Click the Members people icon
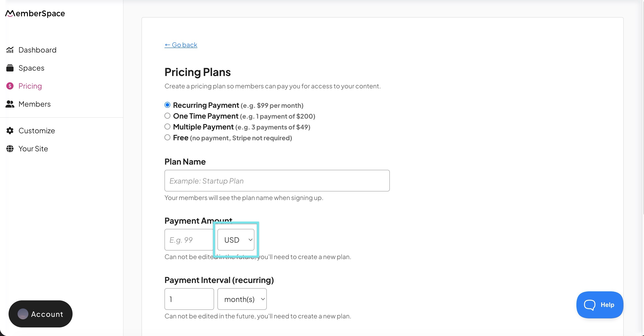This screenshot has width=644, height=336. 10,104
